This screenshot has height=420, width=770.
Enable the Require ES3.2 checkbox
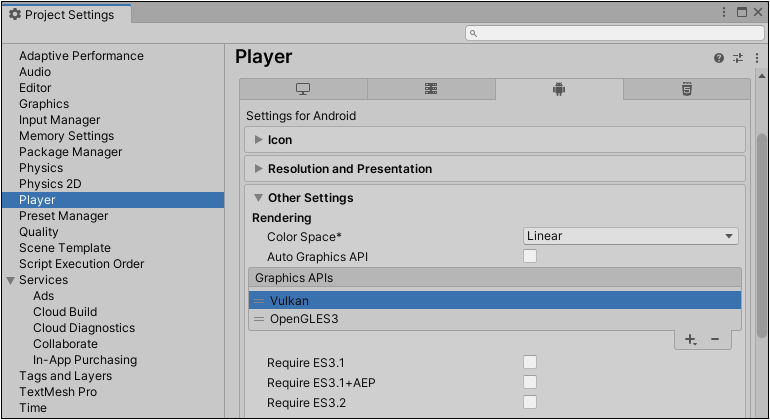[530, 403]
